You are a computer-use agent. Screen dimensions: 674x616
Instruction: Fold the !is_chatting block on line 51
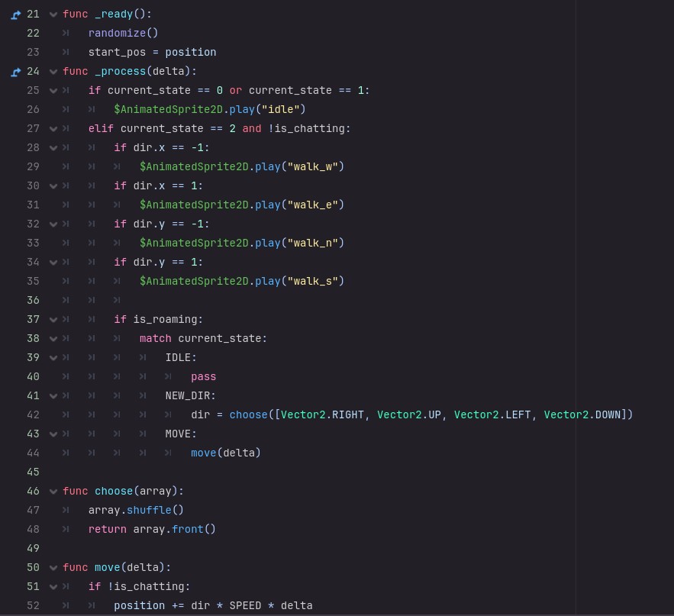coord(53,587)
